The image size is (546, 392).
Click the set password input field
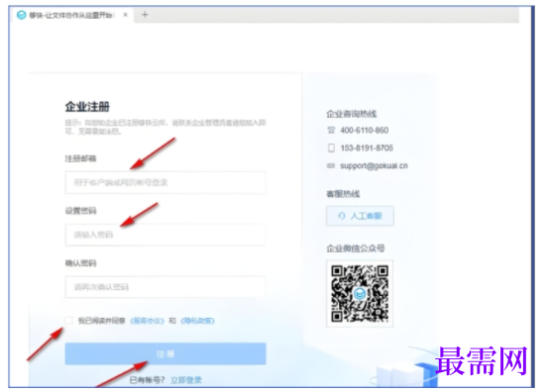pyautogui.click(x=165, y=235)
